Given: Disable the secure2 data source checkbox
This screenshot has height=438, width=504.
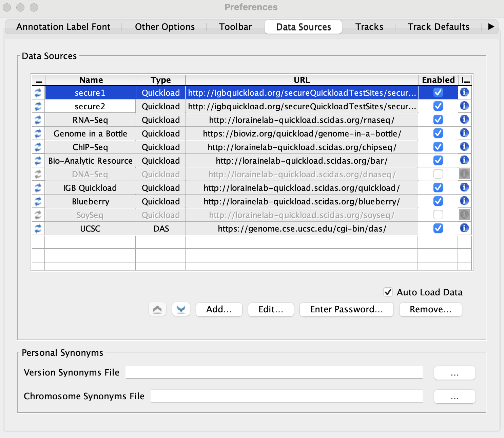Looking at the screenshot, I should (438, 106).
